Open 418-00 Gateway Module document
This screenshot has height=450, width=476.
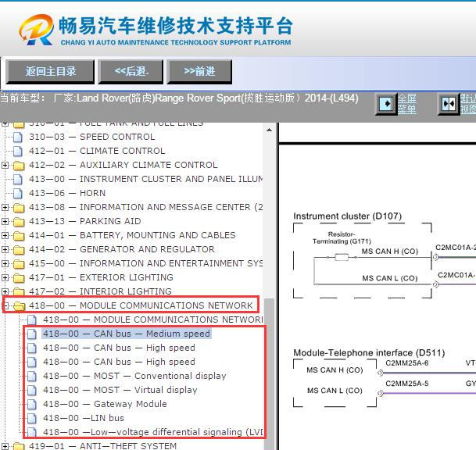coord(105,404)
